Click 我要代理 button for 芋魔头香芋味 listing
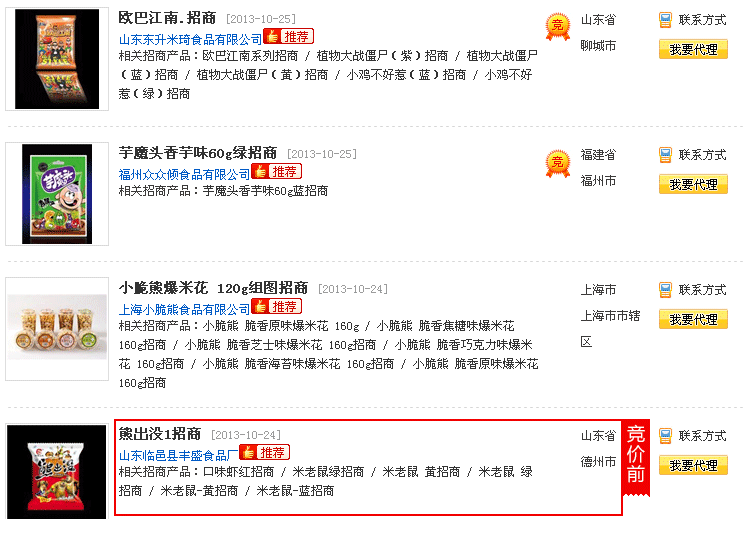The image size is (746, 536). click(x=693, y=185)
